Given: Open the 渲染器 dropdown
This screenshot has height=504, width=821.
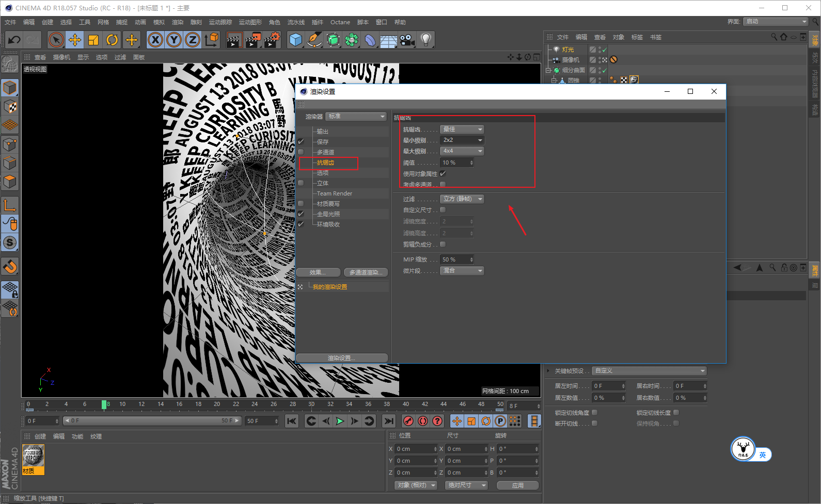Looking at the screenshot, I should tap(356, 117).
